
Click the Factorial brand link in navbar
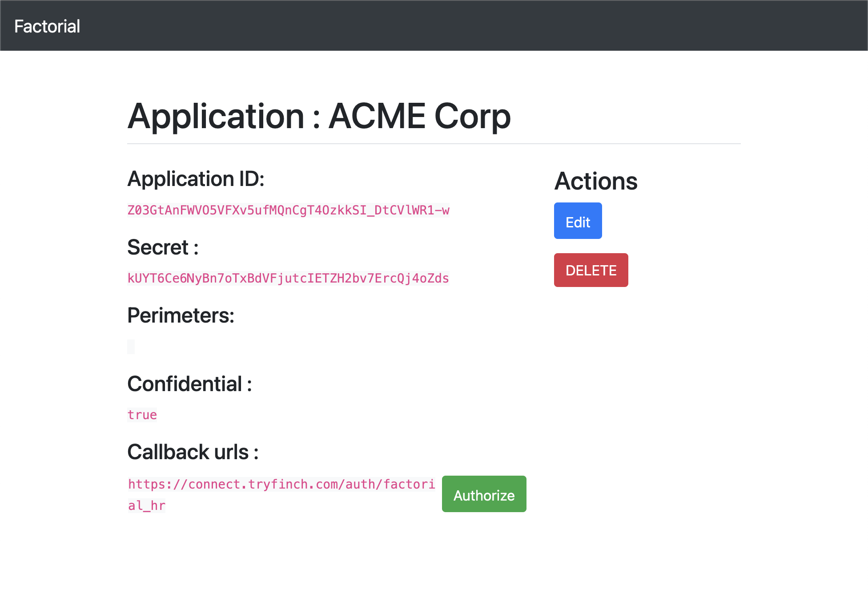click(x=47, y=26)
